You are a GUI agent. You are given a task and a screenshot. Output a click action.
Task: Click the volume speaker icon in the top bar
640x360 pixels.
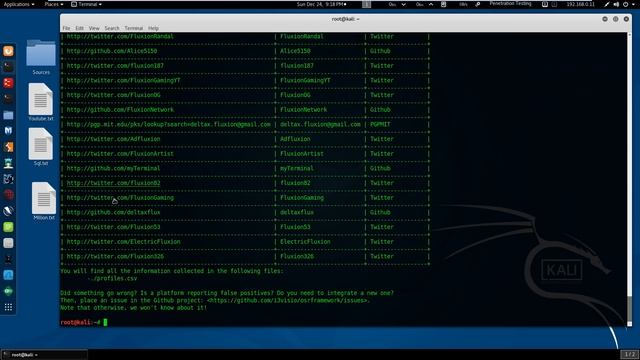(x=616, y=4)
